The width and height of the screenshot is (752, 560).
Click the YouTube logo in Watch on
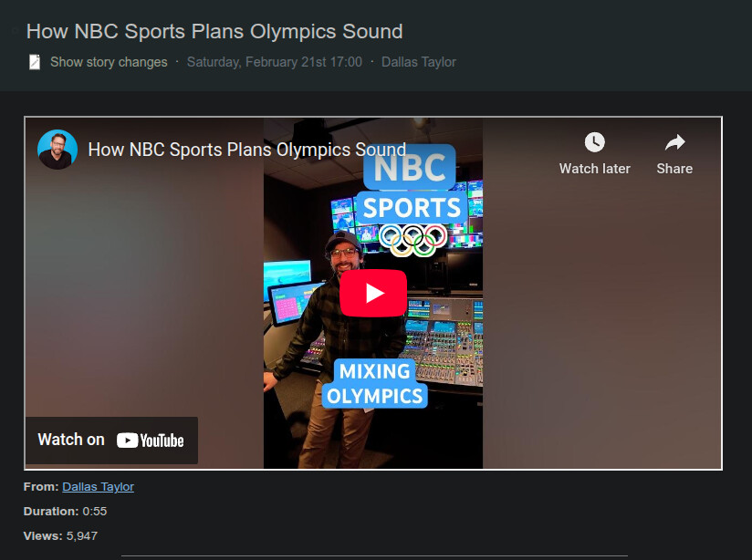(x=150, y=441)
